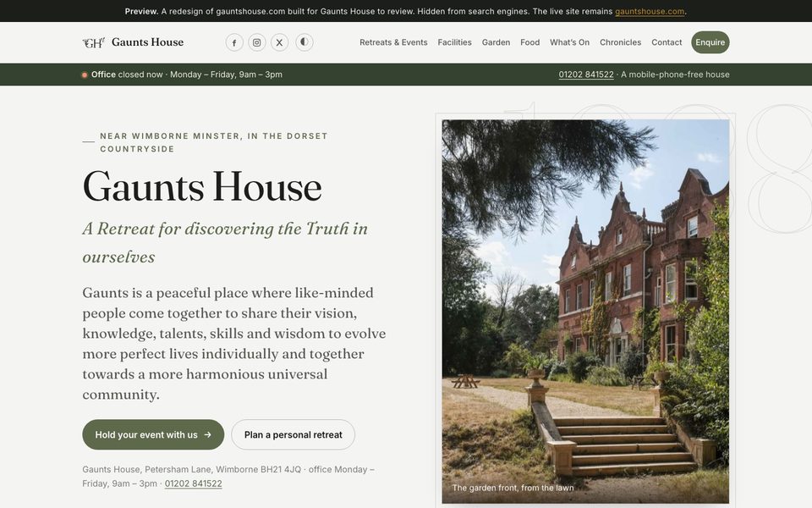The height and width of the screenshot is (508, 812).
Task: Open Retreats & Events menu item
Action: (393, 42)
